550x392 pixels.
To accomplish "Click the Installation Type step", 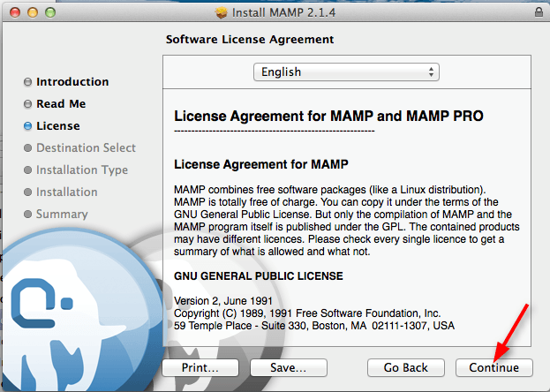I will tap(82, 170).
